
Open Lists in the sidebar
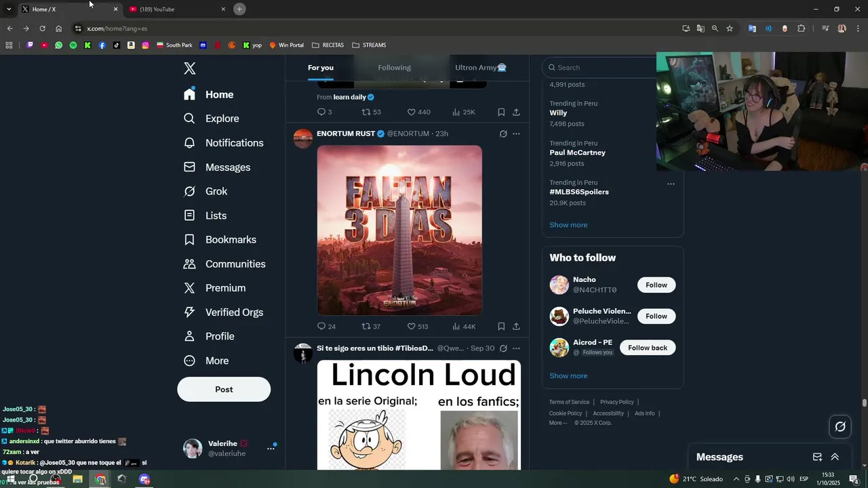pyautogui.click(x=205, y=216)
